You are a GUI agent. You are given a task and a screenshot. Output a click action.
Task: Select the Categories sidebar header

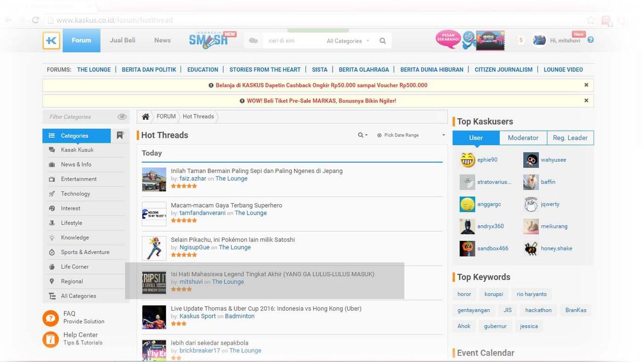tap(76, 136)
